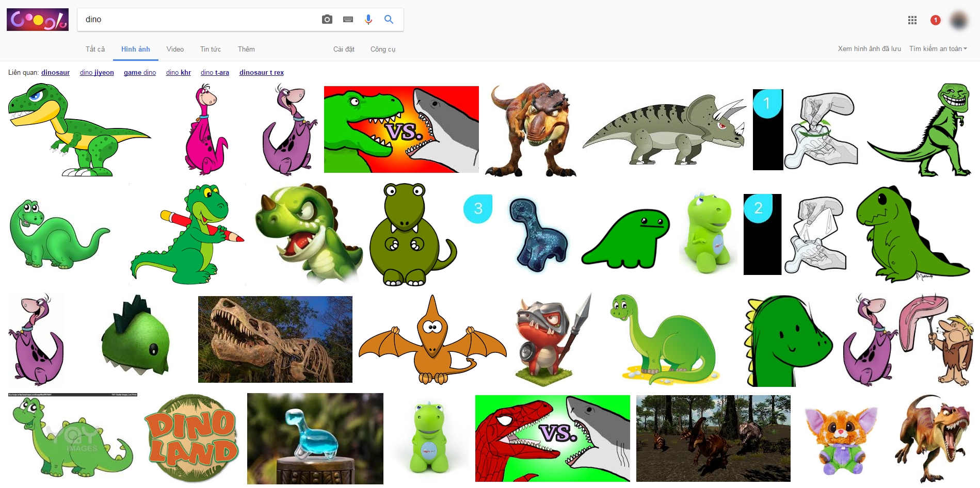
Task: Switch to the Video tab
Action: (175, 50)
